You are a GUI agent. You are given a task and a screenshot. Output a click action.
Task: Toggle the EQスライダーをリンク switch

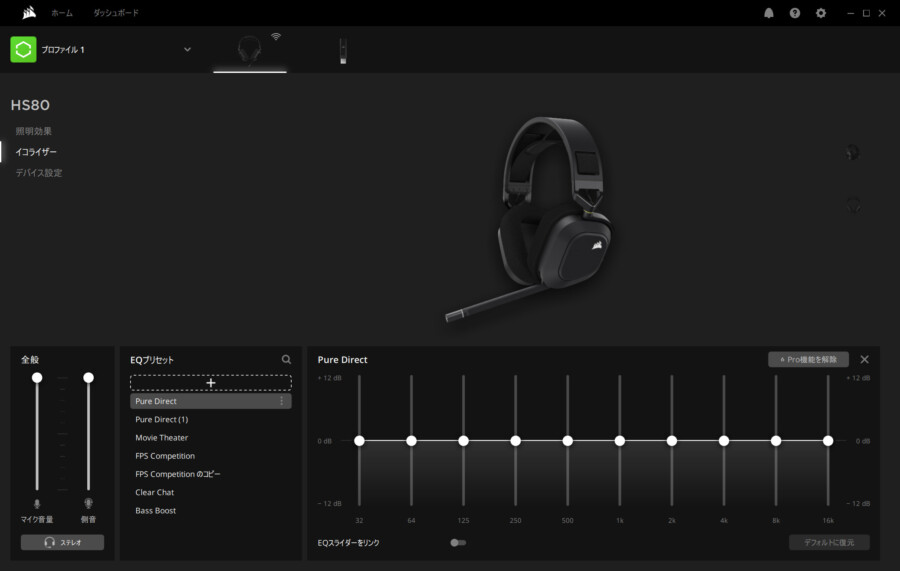click(x=458, y=542)
